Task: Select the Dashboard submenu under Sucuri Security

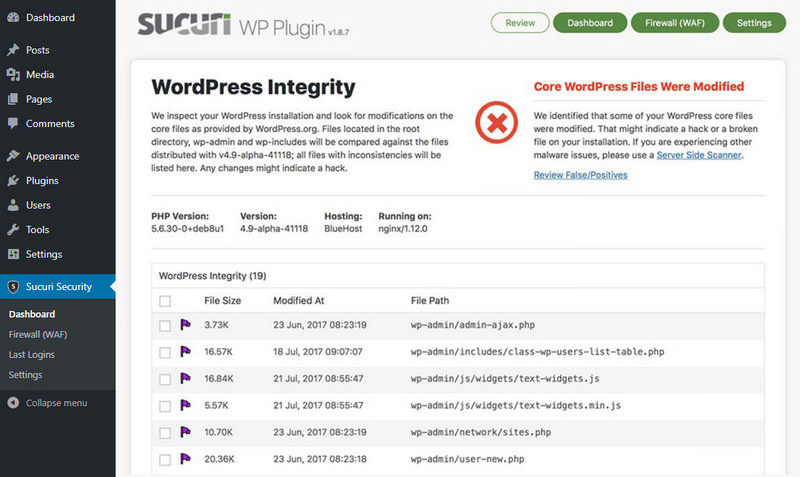Action: point(32,314)
